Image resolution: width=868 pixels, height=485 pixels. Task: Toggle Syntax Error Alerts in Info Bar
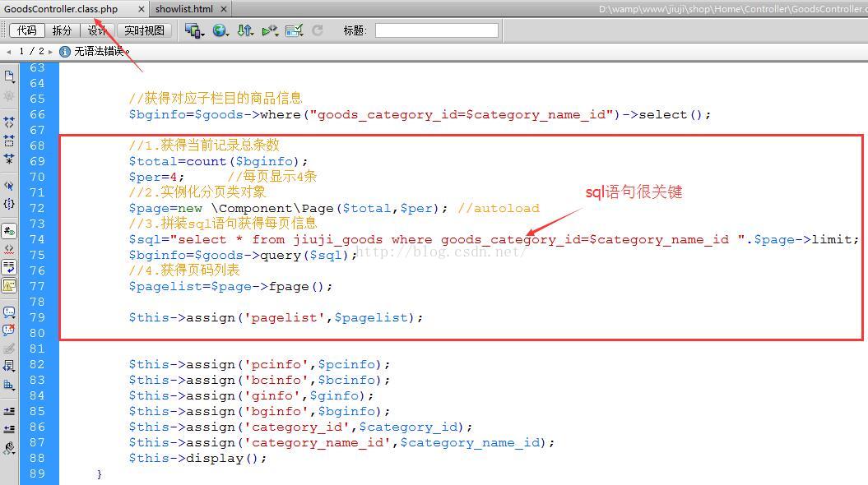[x=9, y=285]
